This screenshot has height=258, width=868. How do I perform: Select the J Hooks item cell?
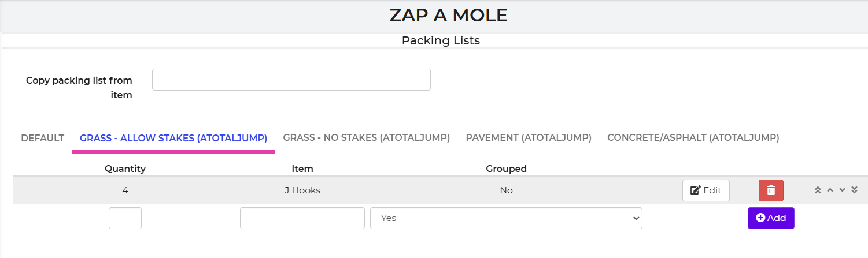tap(302, 190)
